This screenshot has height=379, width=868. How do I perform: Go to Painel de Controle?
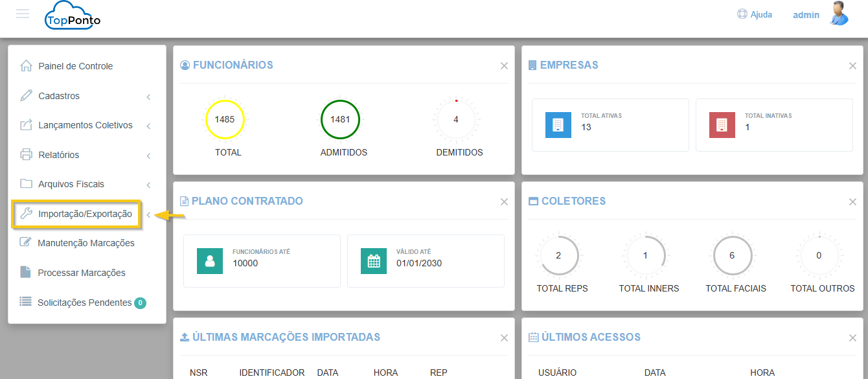[75, 66]
